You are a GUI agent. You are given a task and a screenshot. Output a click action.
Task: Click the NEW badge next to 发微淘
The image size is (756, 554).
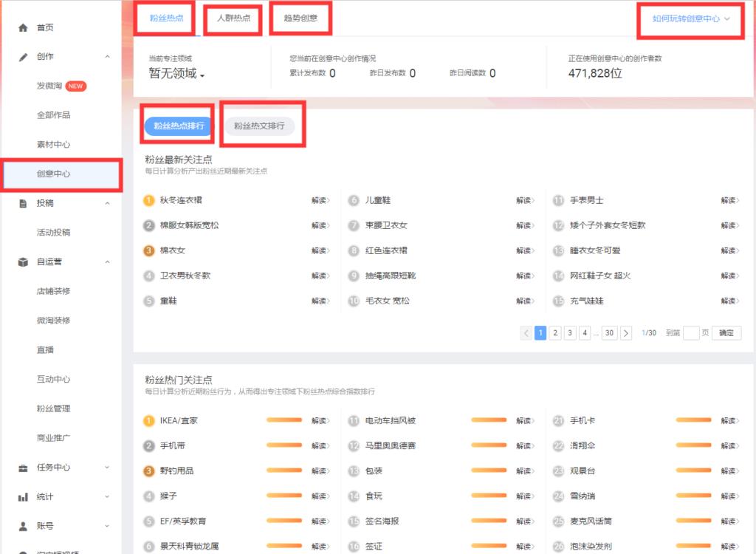[x=76, y=86]
